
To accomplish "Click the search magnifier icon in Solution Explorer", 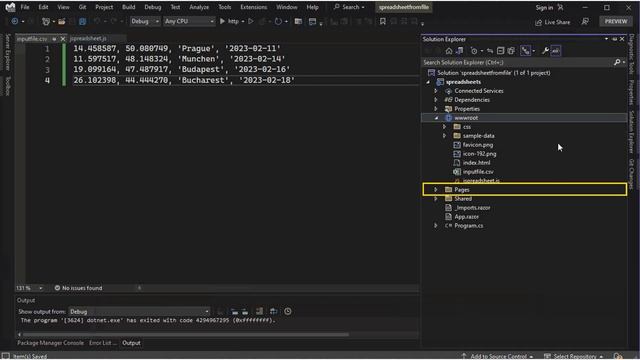I will (x=617, y=62).
